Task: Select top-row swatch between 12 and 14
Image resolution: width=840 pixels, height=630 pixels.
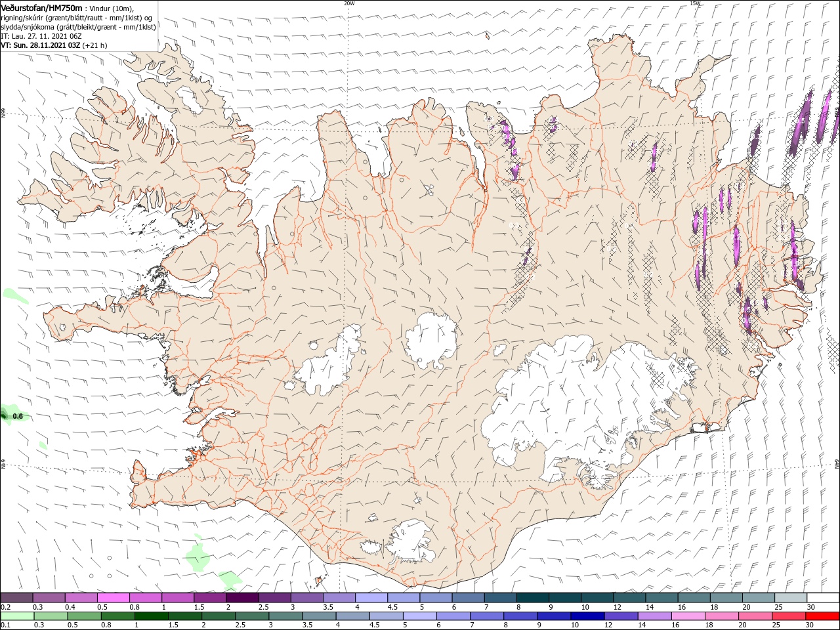Action: [629, 598]
